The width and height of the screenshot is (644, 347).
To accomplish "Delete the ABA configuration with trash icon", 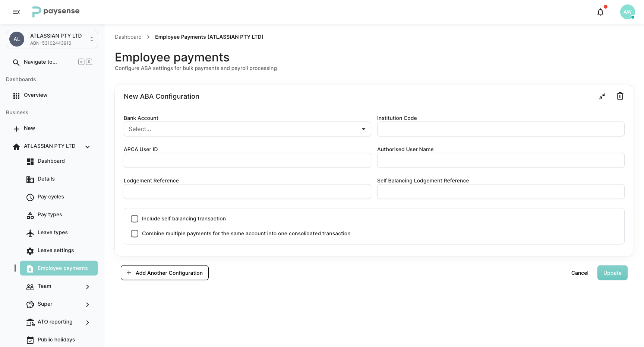I will point(620,96).
